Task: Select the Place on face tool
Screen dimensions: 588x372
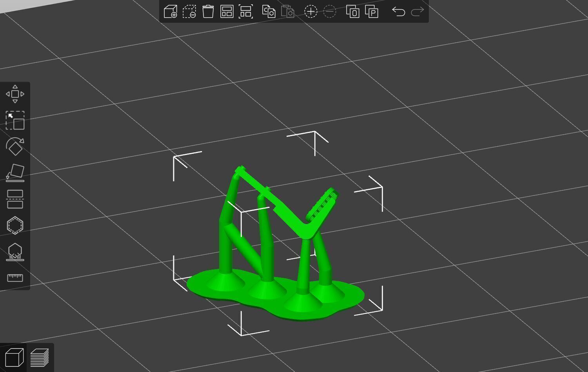Action: tap(15, 173)
